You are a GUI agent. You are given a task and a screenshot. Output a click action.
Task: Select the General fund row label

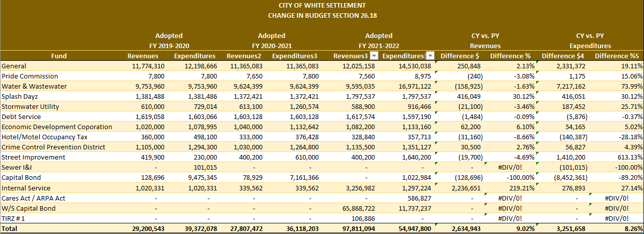(x=14, y=66)
